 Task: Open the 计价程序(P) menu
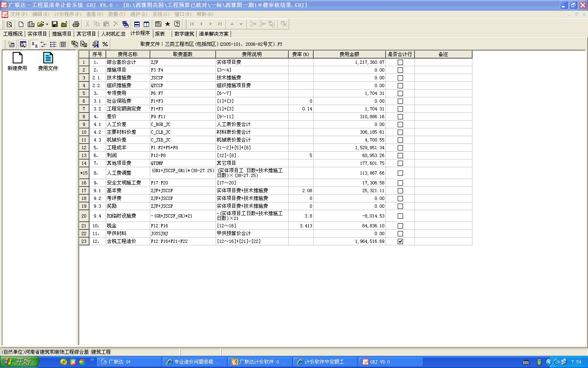pos(68,14)
